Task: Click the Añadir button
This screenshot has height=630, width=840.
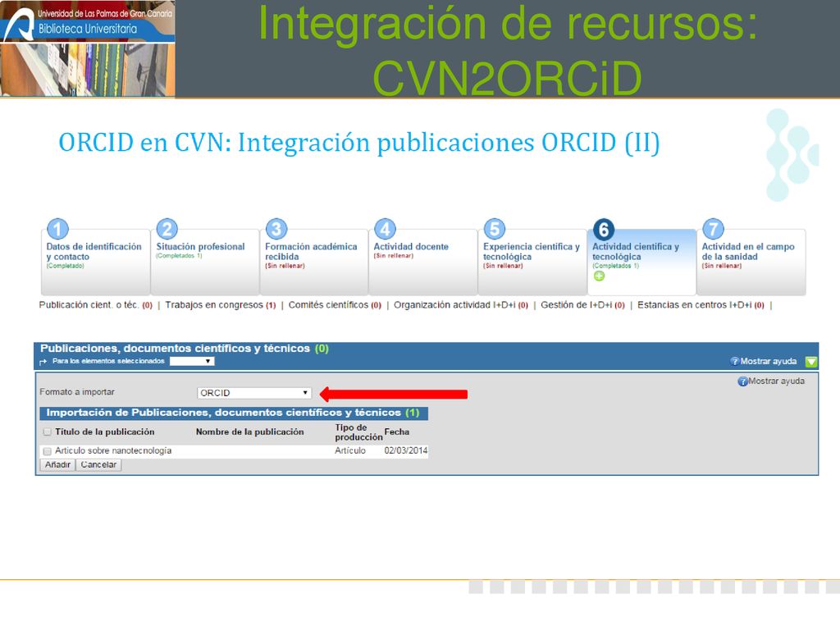Action: tap(58, 464)
